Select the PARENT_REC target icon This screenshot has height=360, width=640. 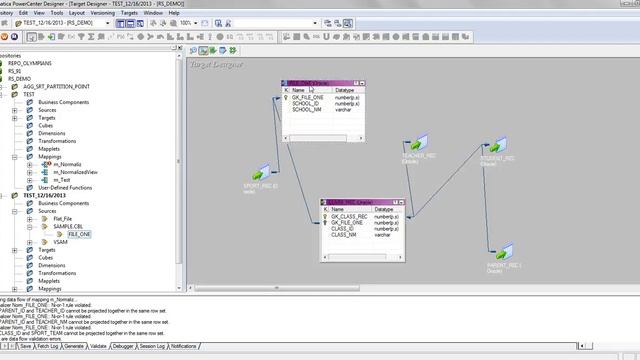pos(504,252)
